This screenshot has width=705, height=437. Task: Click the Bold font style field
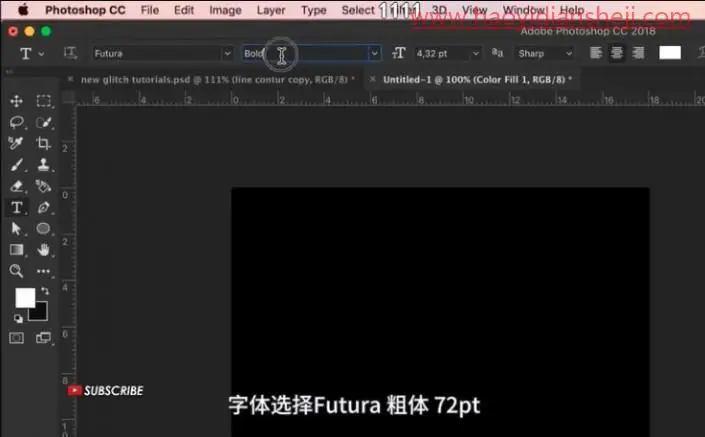pyautogui.click(x=306, y=54)
